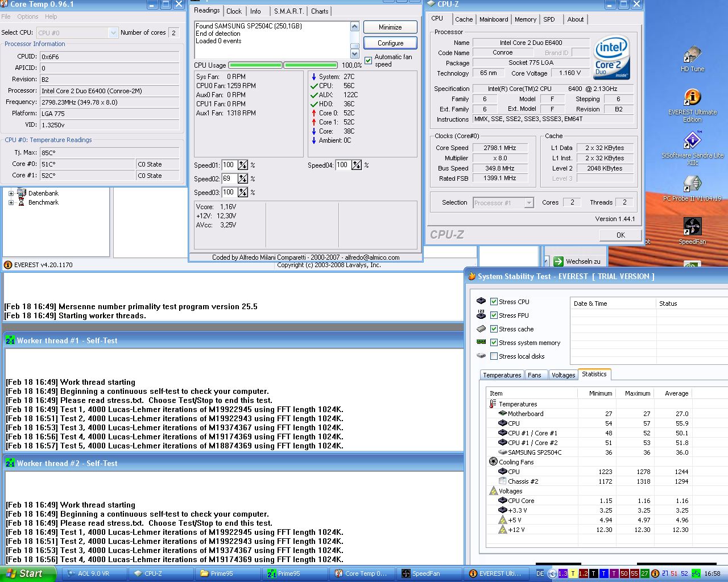Toggle the Stress cache checkbox
Screen dimensions: 728x582
pos(494,329)
